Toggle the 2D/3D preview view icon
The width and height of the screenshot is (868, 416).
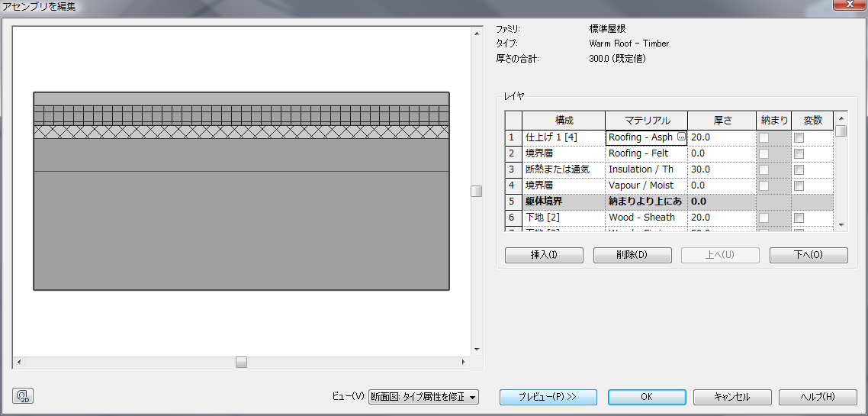point(23,396)
